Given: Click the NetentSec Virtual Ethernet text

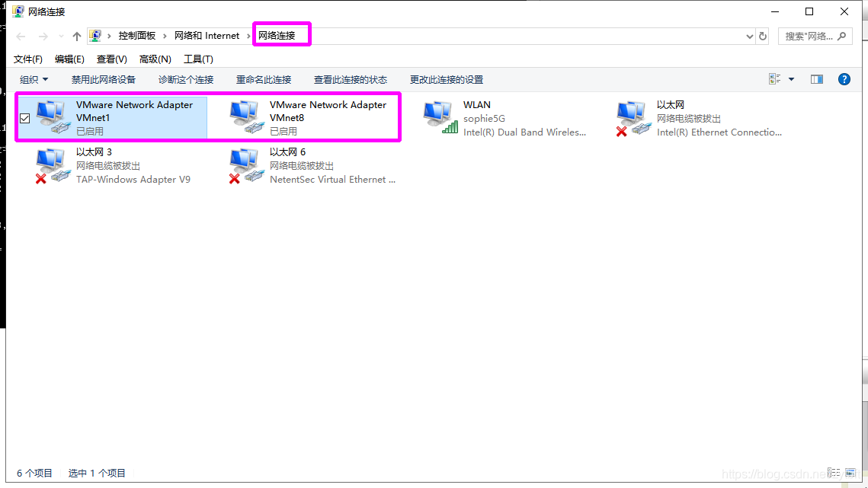Looking at the screenshot, I should click(332, 179).
